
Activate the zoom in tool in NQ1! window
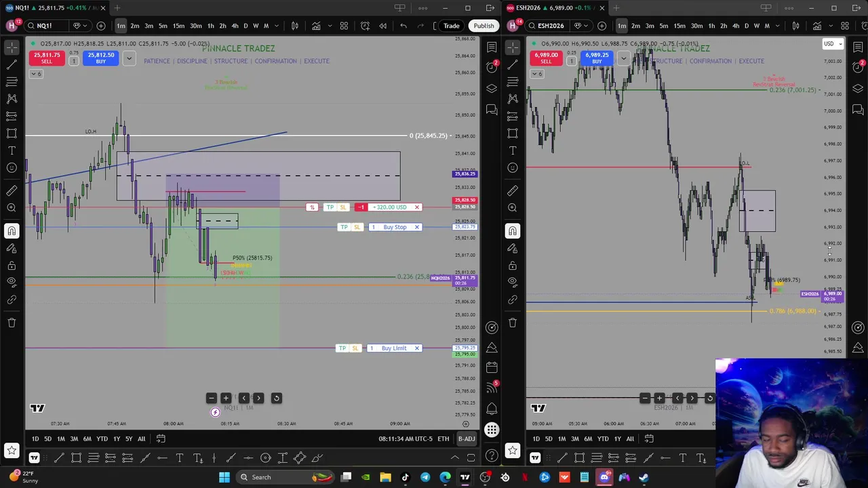12,207
